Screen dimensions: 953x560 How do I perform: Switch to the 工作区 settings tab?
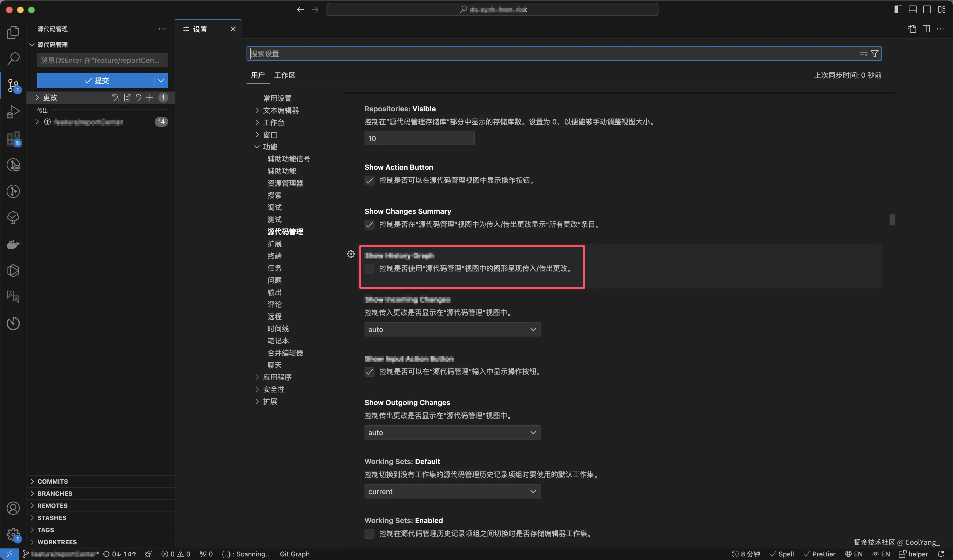tap(284, 75)
